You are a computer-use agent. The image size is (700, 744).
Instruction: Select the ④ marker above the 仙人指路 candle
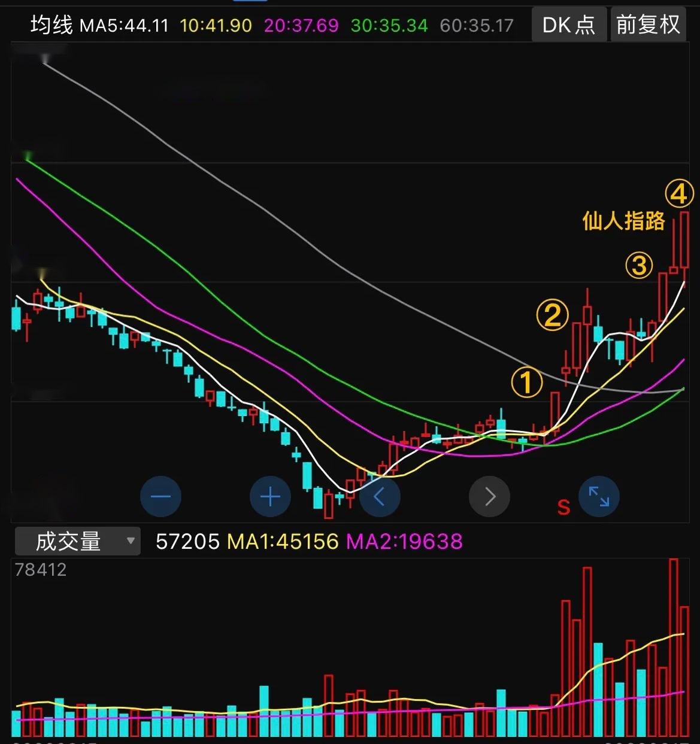pos(680,193)
